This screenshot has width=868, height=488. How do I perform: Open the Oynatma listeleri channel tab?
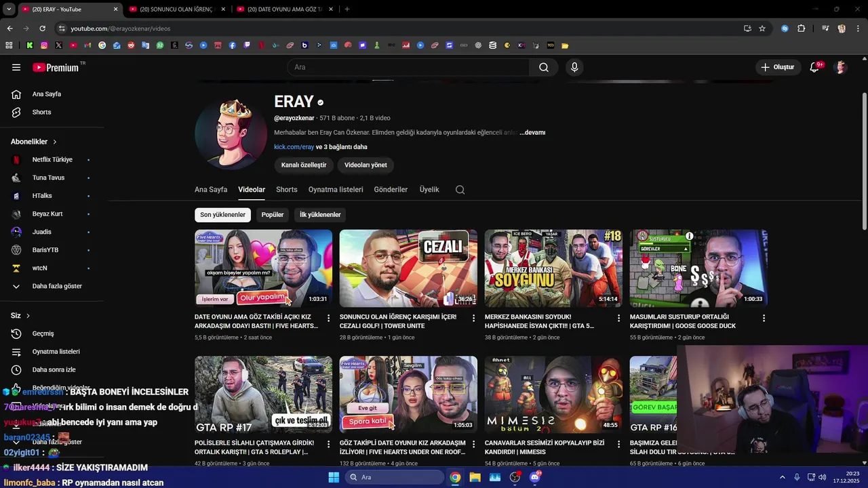click(336, 190)
